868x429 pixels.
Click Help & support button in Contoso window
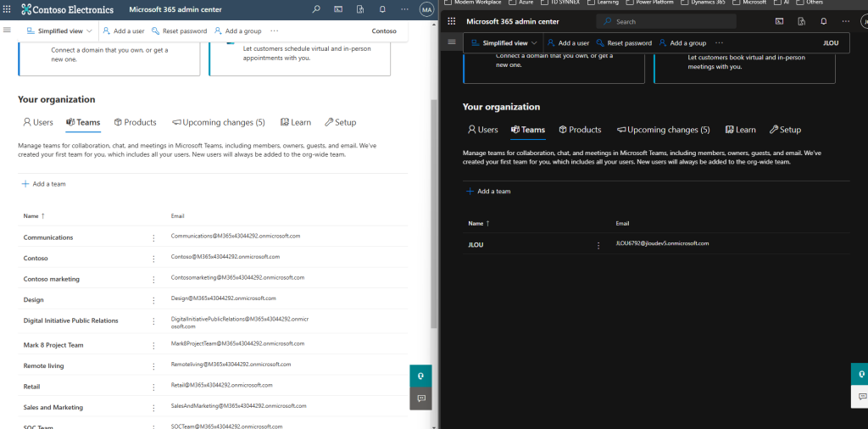click(420, 376)
